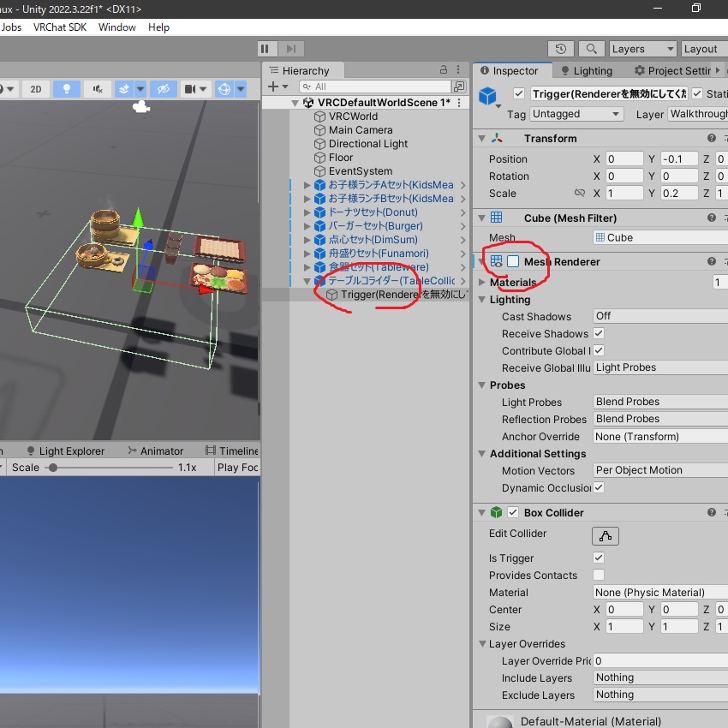Open the Layers dropdown in toolbar
728x728 pixels.
coord(642,49)
